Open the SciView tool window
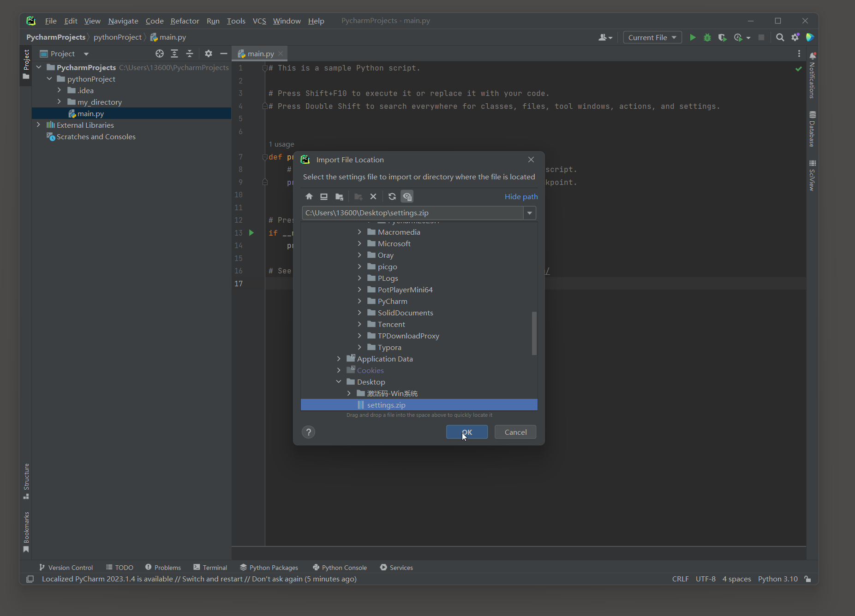Viewport: 855px width, 616px height. (812, 175)
